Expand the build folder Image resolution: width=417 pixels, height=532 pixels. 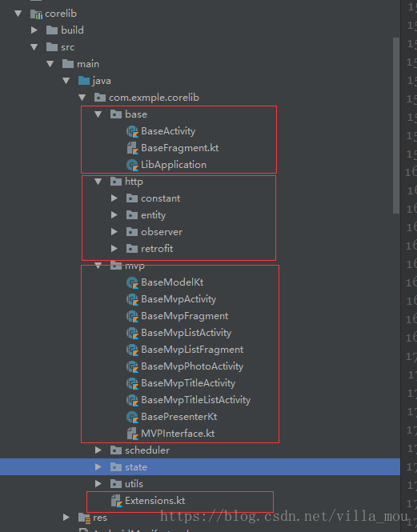34,30
